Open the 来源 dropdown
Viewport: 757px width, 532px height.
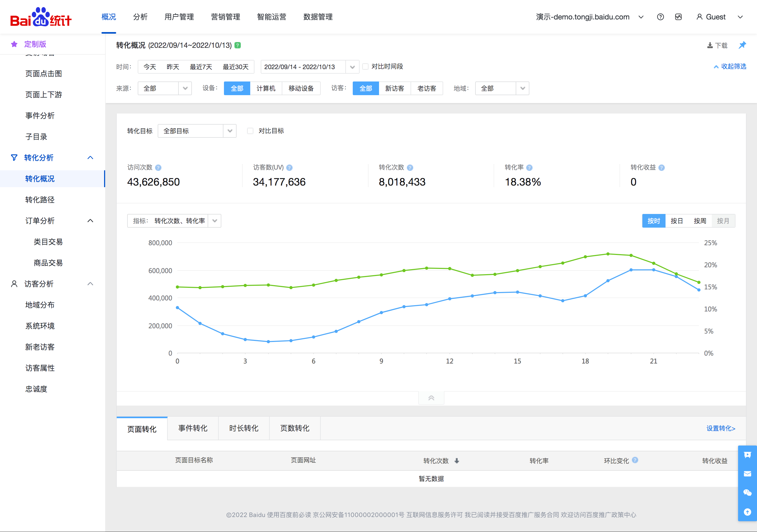click(165, 88)
